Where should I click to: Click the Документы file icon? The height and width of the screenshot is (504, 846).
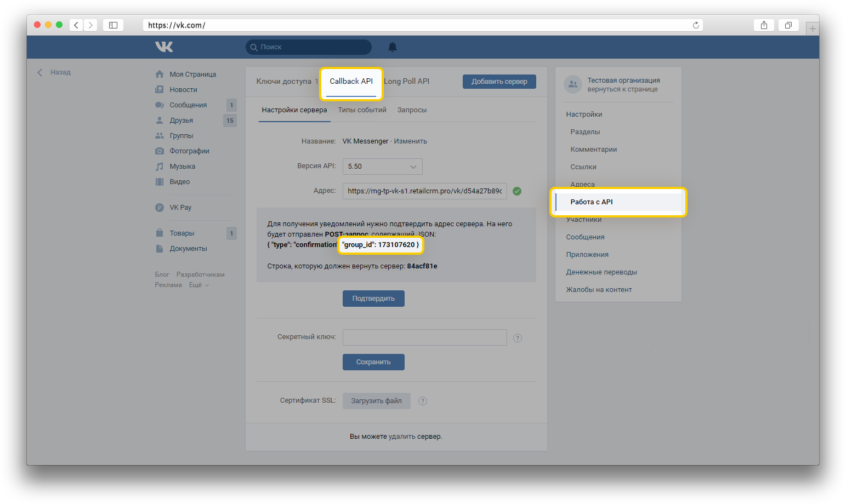(x=160, y=248)
